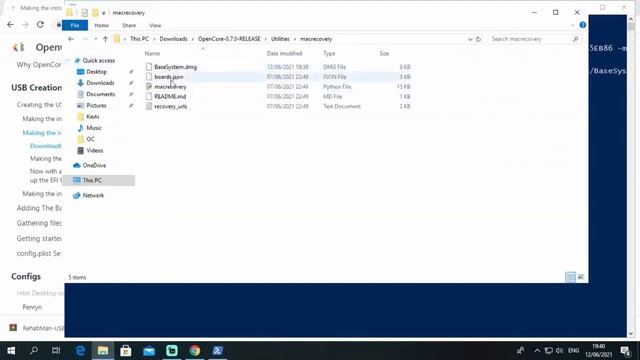Open Penryn link in guide sidebar

[32, 307]
